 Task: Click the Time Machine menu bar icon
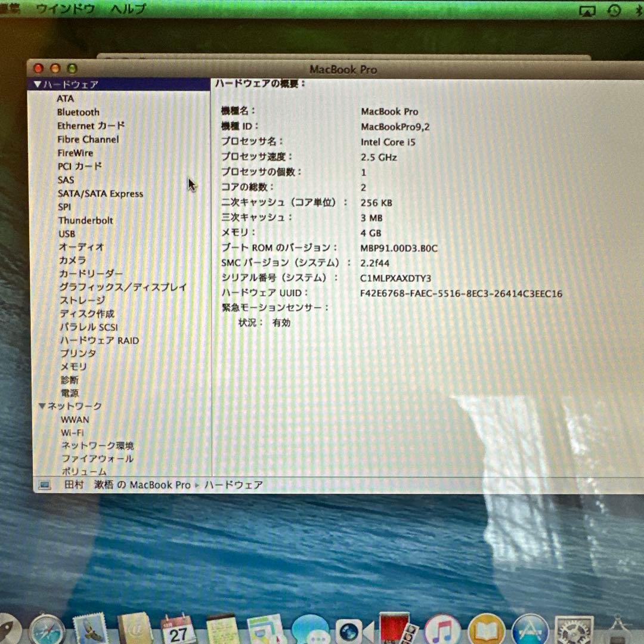point(613,10)
